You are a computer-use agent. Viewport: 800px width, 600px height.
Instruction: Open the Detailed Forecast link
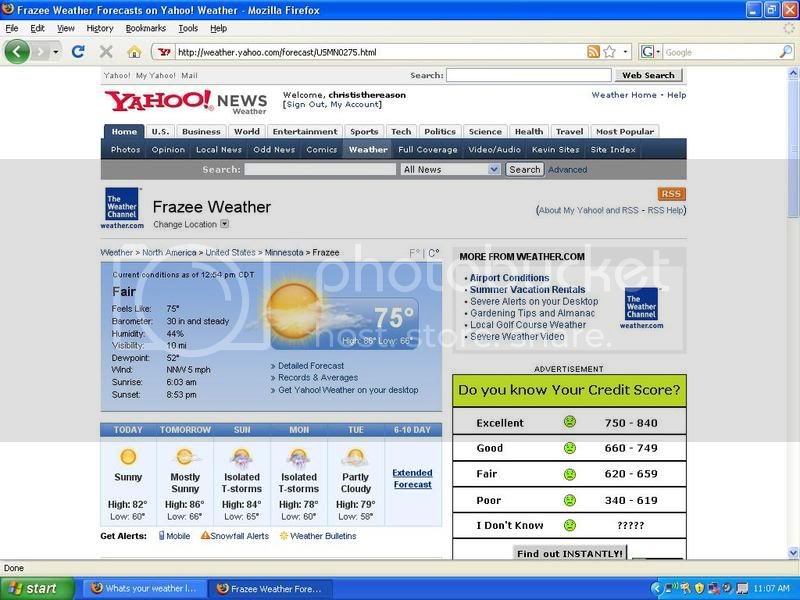coord(311,366)
